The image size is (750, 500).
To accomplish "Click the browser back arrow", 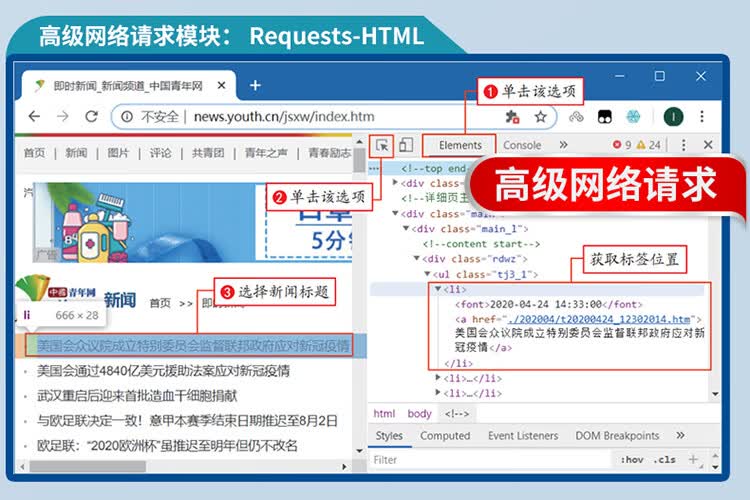I will (x=34, y=116).
